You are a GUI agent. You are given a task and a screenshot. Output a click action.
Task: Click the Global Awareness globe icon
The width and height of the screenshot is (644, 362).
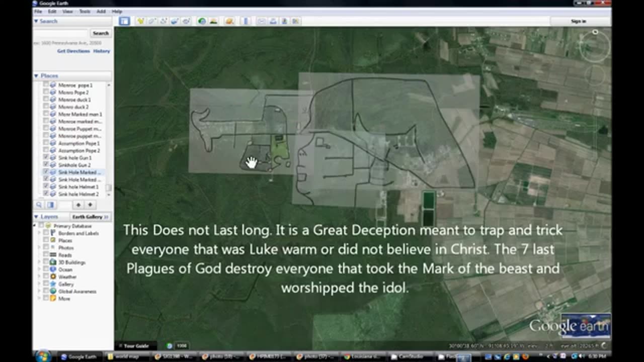coord(53,291)
